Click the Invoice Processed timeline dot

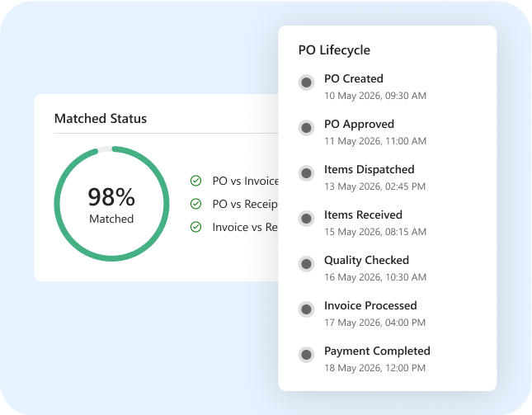point(306,309)
